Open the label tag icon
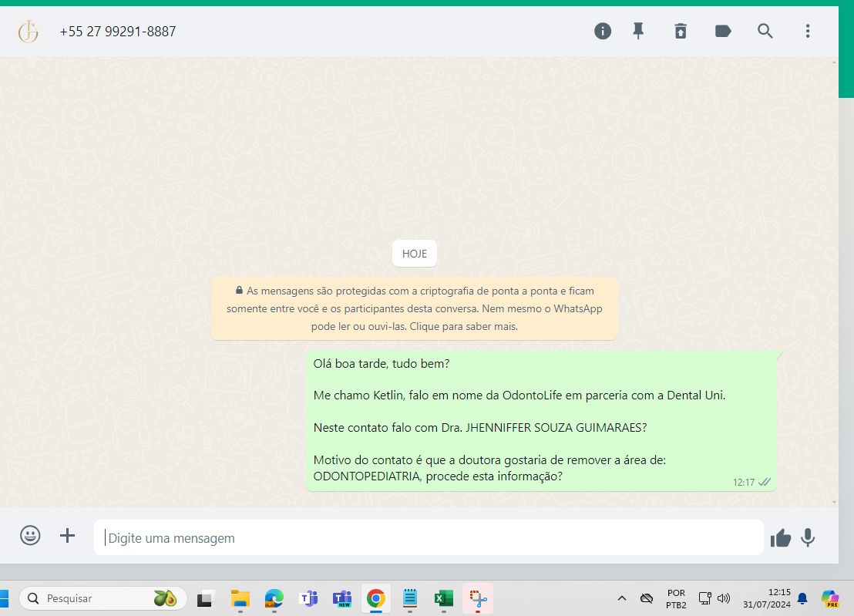854x616 pixels. pyautogui.click(x=723, y=31)
